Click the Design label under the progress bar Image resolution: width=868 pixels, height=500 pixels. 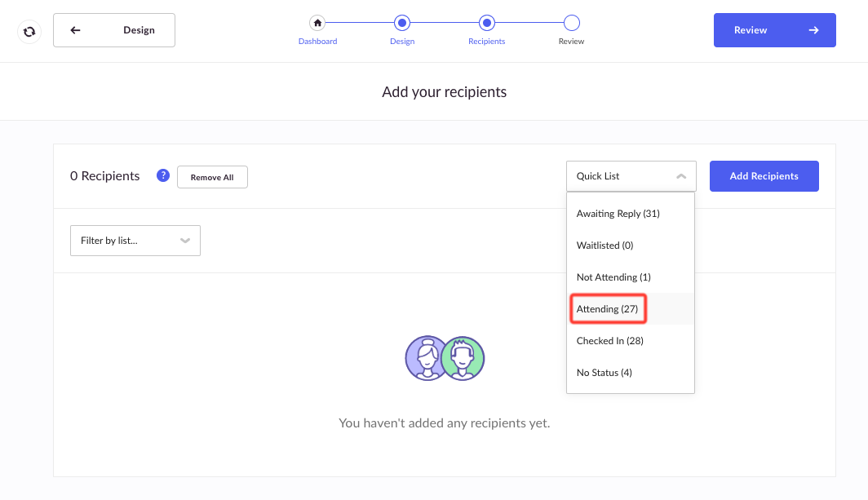(402, 42)
